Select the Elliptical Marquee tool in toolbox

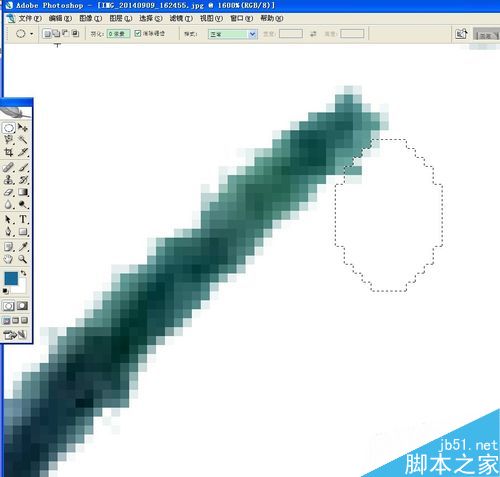[x=9, y=128]
